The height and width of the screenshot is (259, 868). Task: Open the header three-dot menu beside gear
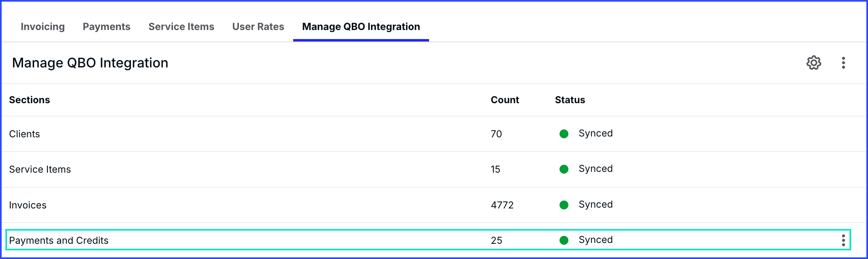[843, 63]
